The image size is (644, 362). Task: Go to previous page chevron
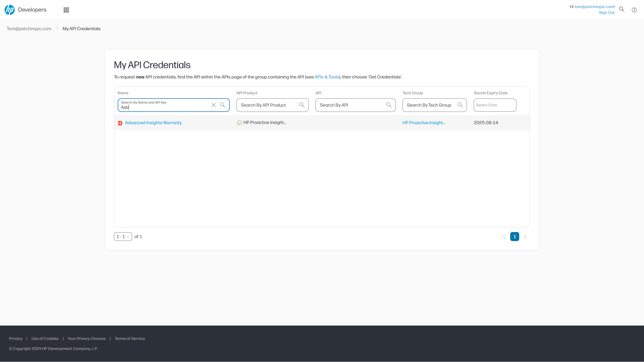504,237
